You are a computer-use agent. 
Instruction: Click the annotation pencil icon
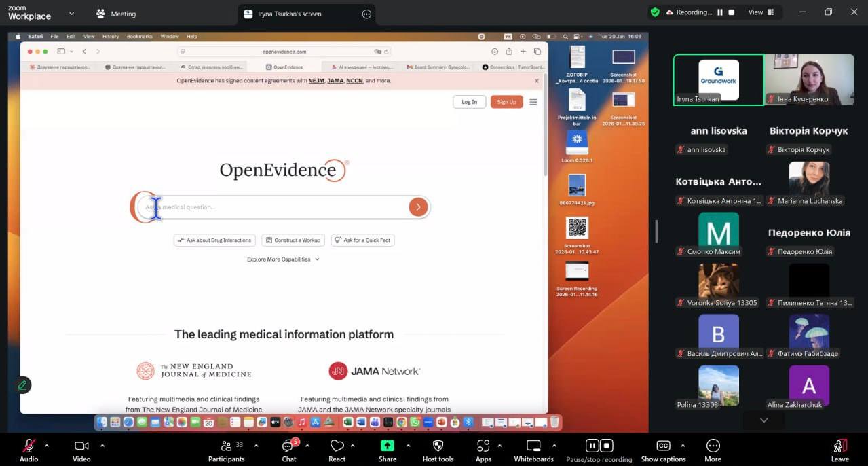pos(22,385)
